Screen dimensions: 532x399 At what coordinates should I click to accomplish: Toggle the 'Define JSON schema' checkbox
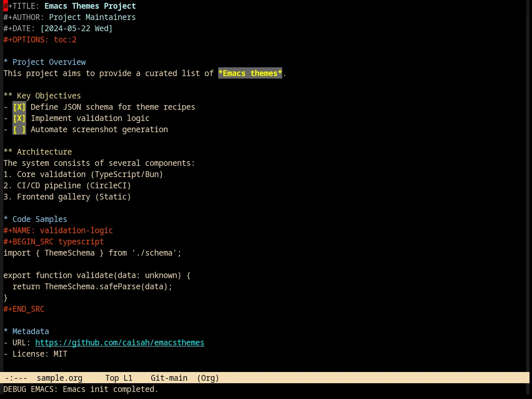point(19,107)
